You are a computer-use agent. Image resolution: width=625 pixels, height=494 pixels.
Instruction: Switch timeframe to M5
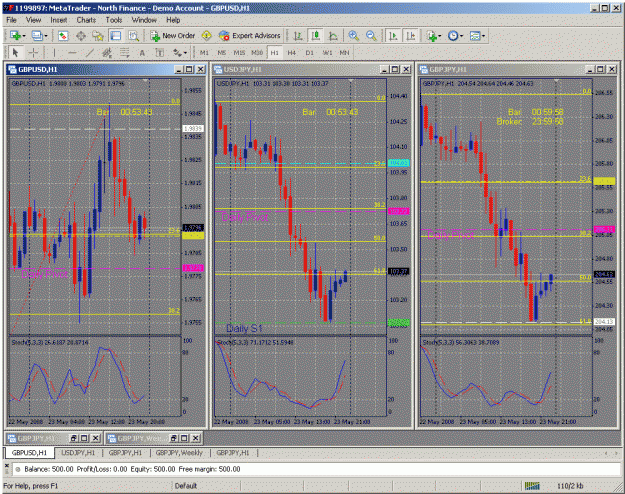click(x=222, y=53)
